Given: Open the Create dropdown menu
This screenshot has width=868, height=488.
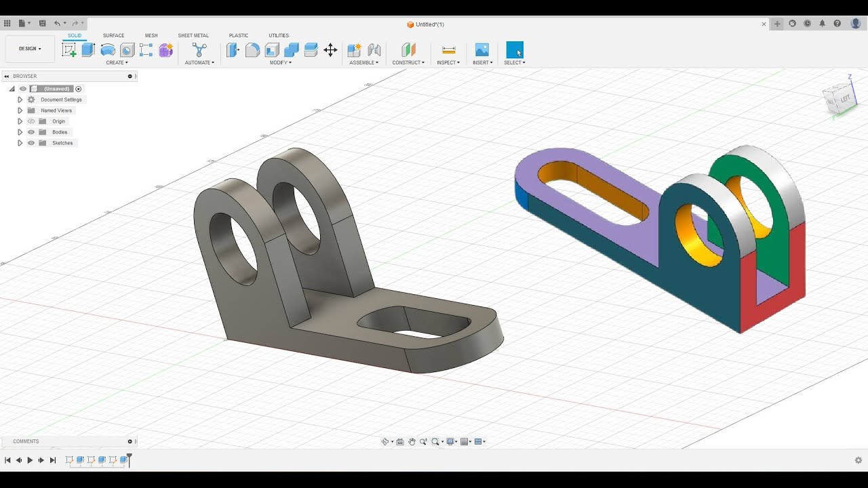Looking at the screenshot, I should (117, 62).
